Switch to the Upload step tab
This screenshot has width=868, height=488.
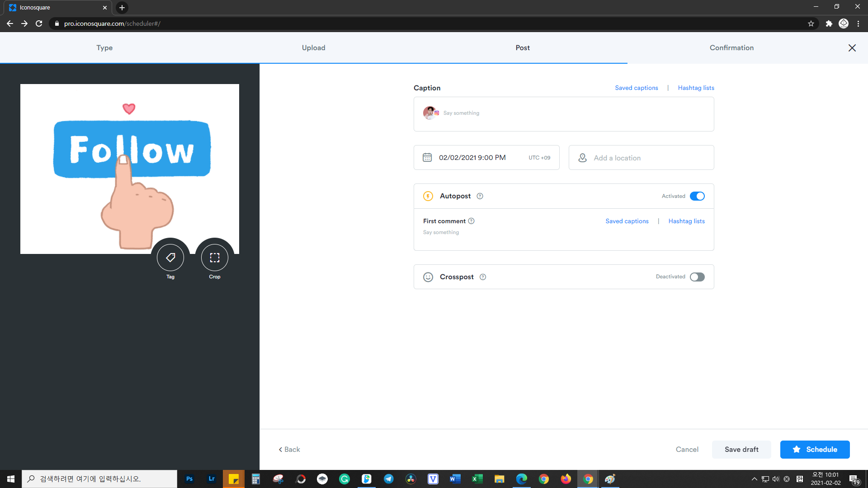click(313, 48)
